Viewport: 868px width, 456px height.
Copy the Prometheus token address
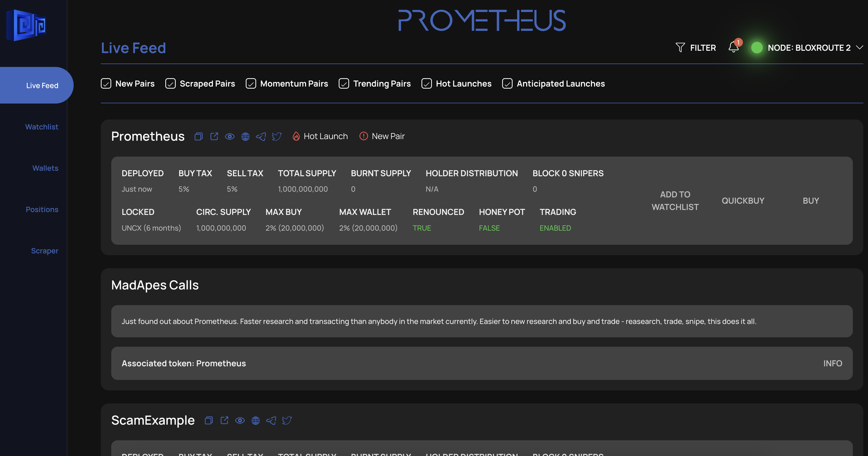coord(198,136)
